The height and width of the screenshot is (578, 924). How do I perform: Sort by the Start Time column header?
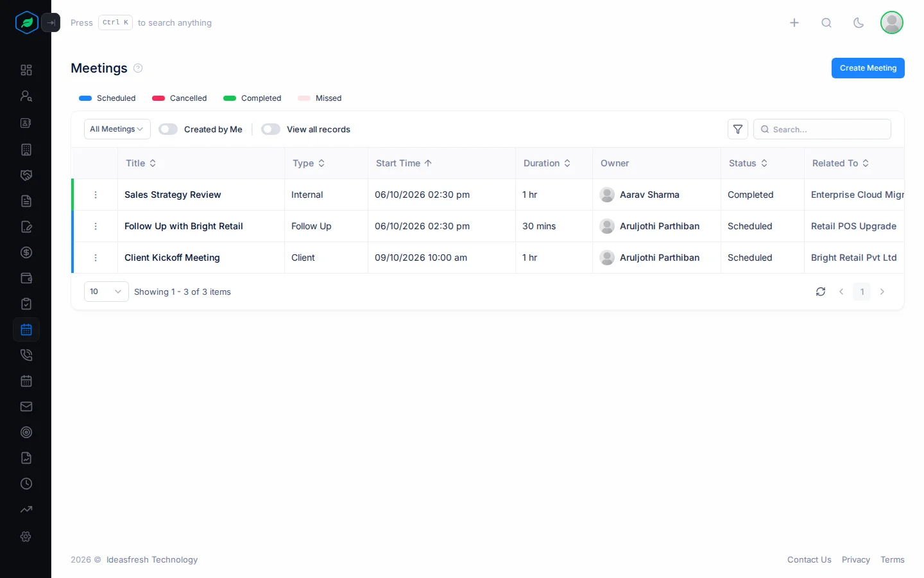[404, 163]
